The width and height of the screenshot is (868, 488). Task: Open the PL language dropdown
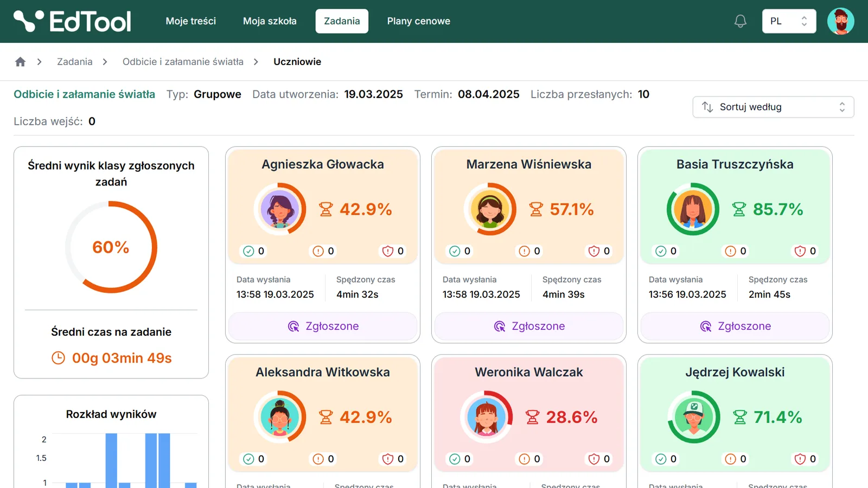point(789,21)
